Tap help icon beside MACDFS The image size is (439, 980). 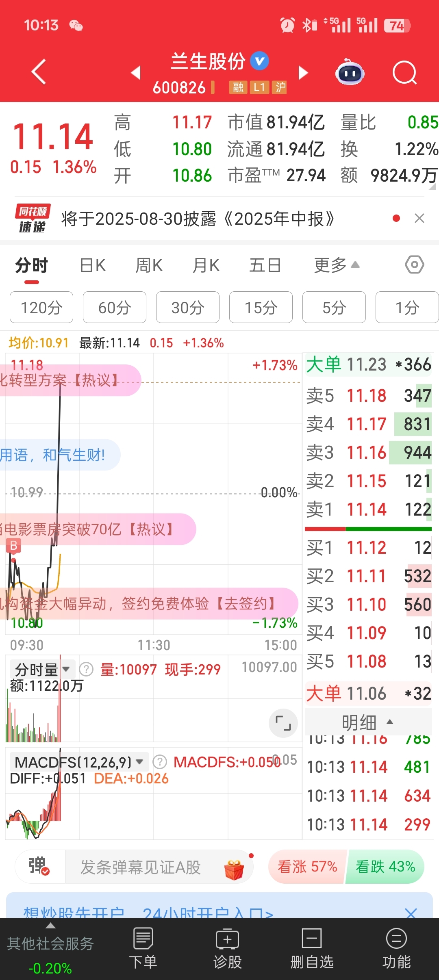(160, 762)
